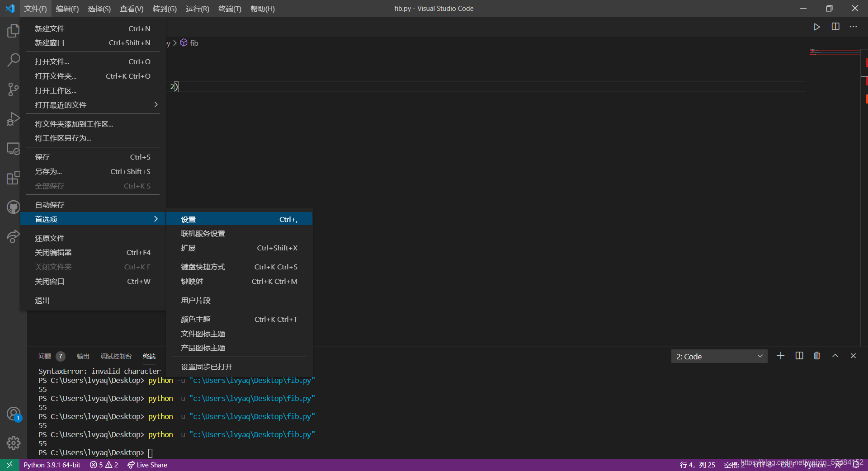Open the 转到(G) menu
The image size is (868, 471).
[165, 9]
